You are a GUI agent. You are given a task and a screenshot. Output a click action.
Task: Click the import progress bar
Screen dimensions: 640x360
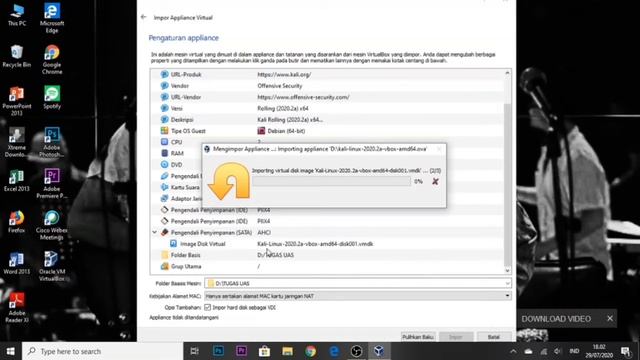pos(331,181)
